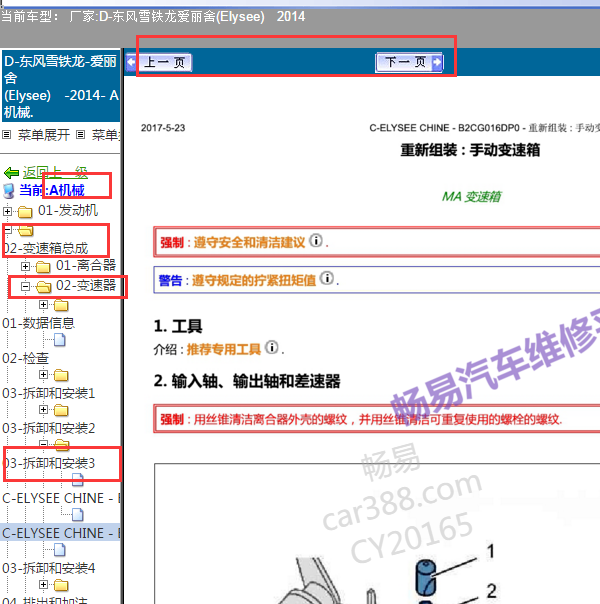The image size is (600, 604).
Task: Expand the node below 03-拆卸和安装4
Action: coord(44,585)
